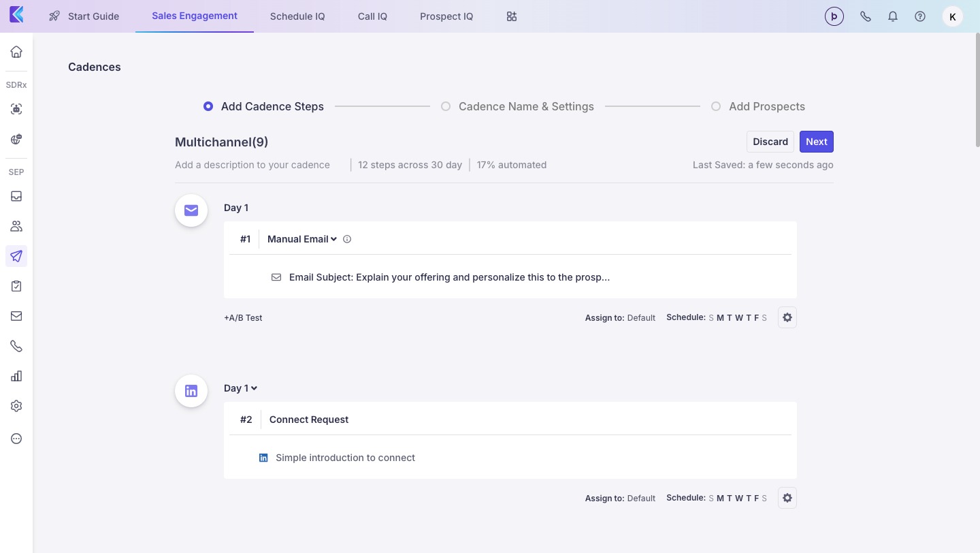This screenshot has width=980, height=553.
Task: Select the Add Prospects step
Action: click(x=716, y=106)
